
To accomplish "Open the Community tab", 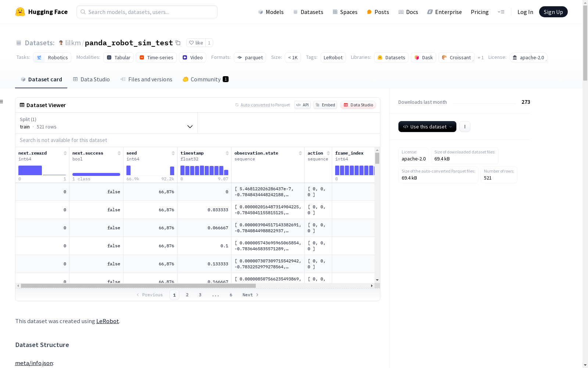I will (206, 79).
